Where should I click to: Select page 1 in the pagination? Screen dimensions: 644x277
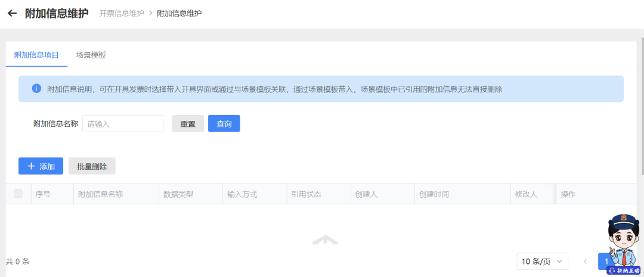tap(605, 262)
